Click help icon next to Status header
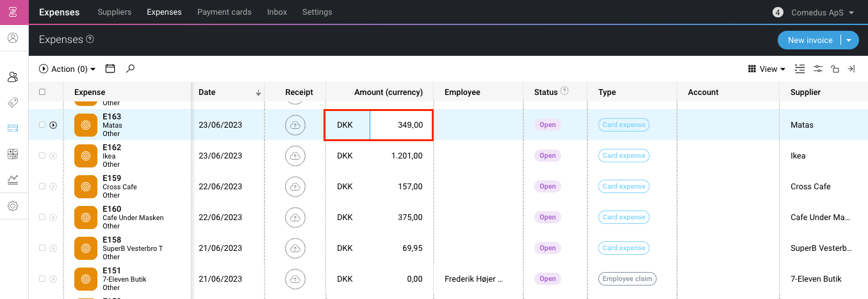Viewport: 868px width, 299px height. pyautogui.click(x=564, y=91)
